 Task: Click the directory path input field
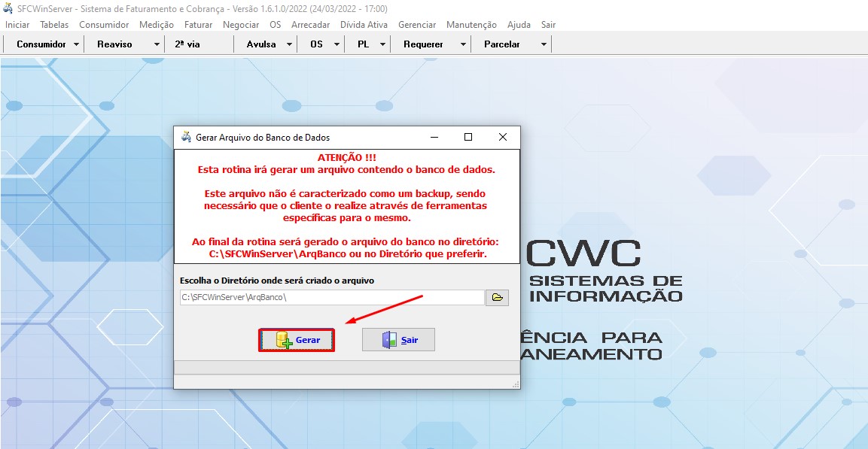[331, 298]
